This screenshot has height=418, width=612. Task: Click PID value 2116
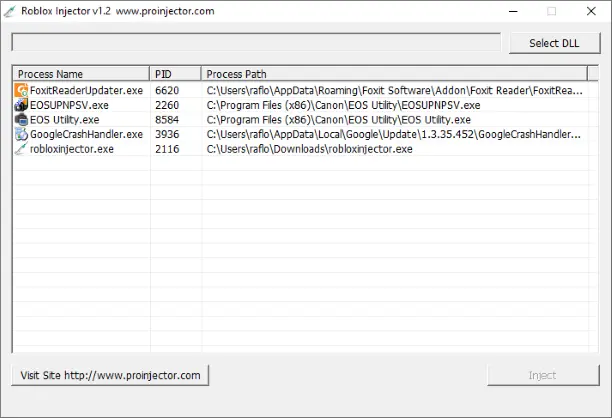(167, 149)
